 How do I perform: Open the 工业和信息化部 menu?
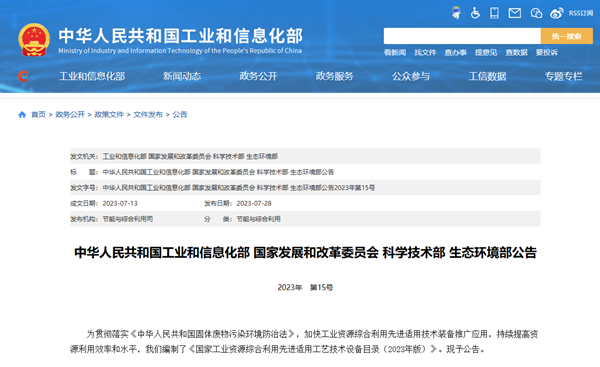[x=92, y=76]
